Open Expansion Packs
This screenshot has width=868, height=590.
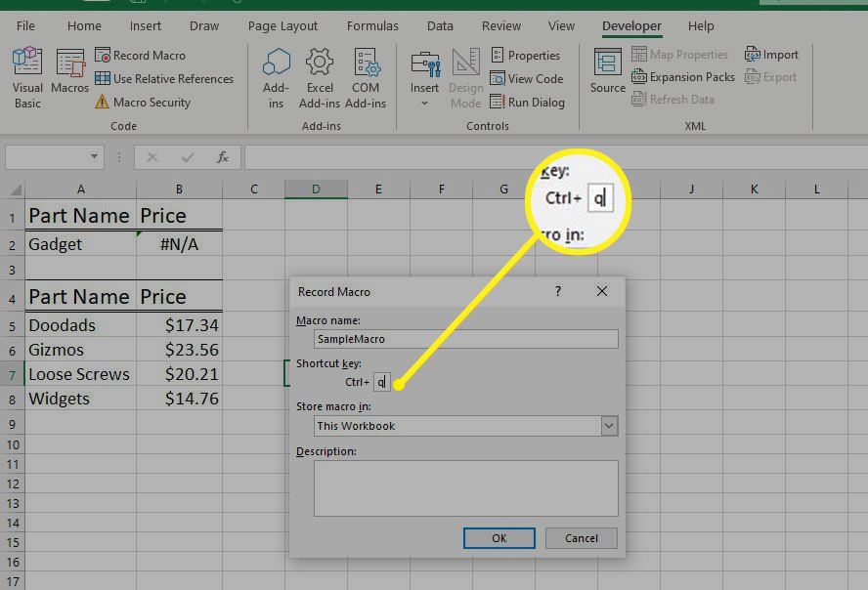click(683, 77)
